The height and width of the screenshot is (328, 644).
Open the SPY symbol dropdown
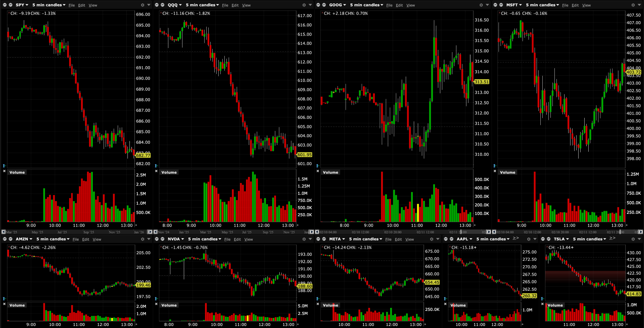tap(22, 5)
